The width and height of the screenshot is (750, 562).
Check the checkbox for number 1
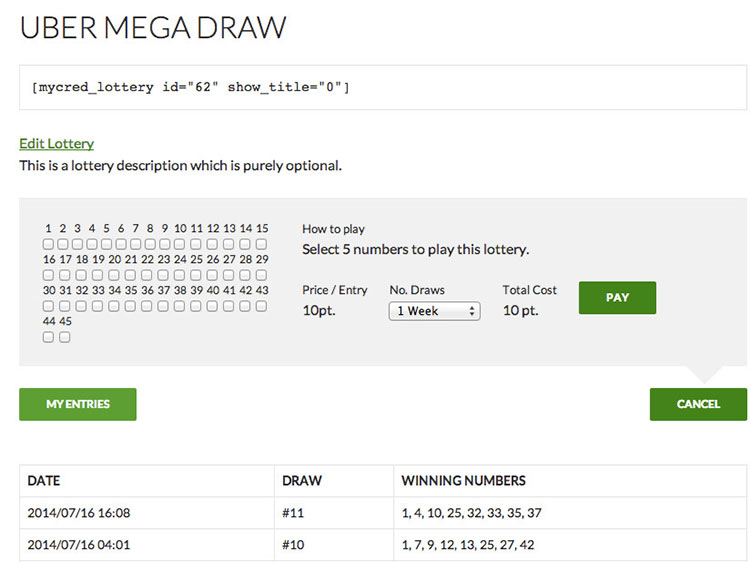[x=48, y=244]
